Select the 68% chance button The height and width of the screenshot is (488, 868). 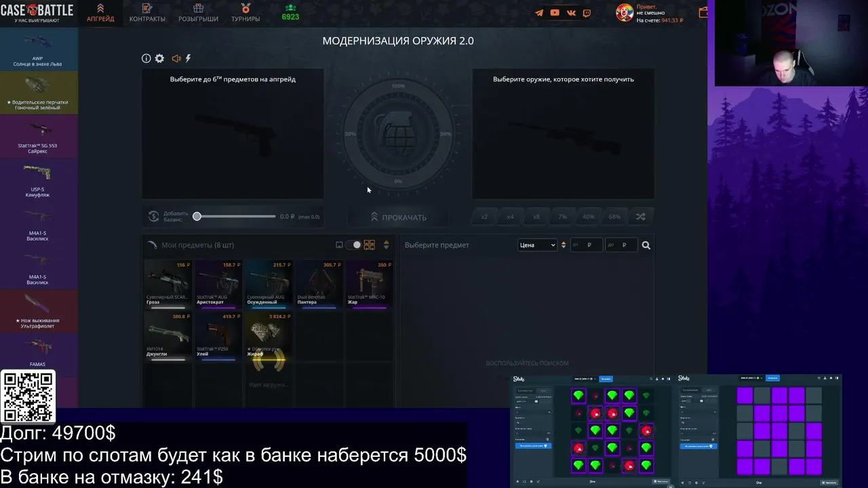(x=614, y=217)
